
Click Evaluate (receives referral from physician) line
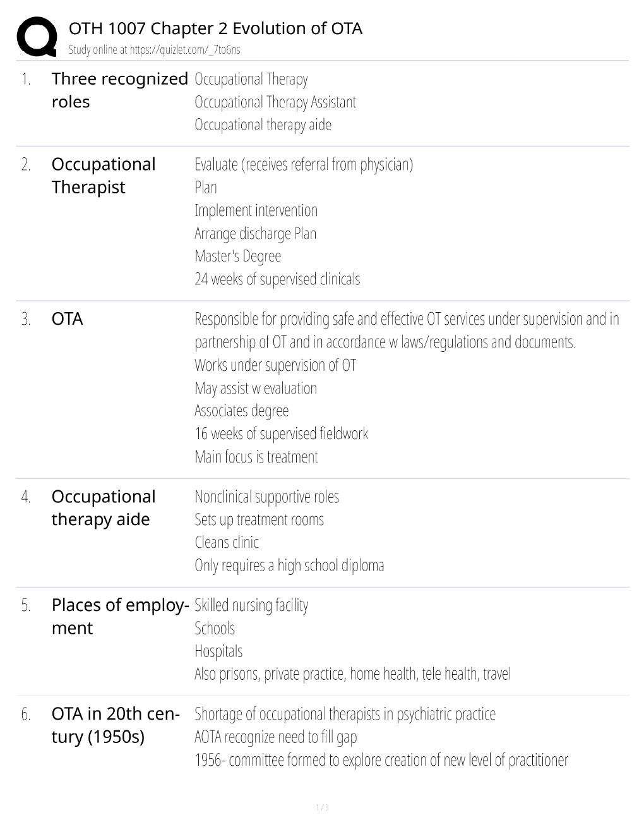tap(304, 165)
